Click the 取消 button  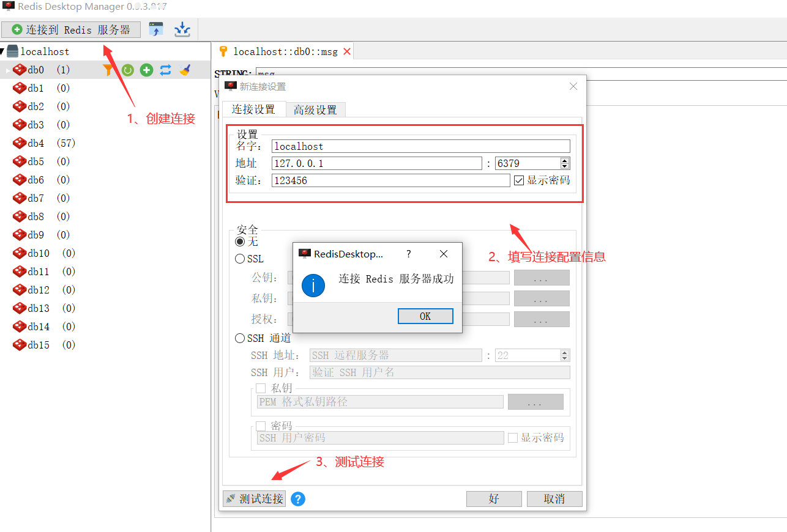[554, 499]
